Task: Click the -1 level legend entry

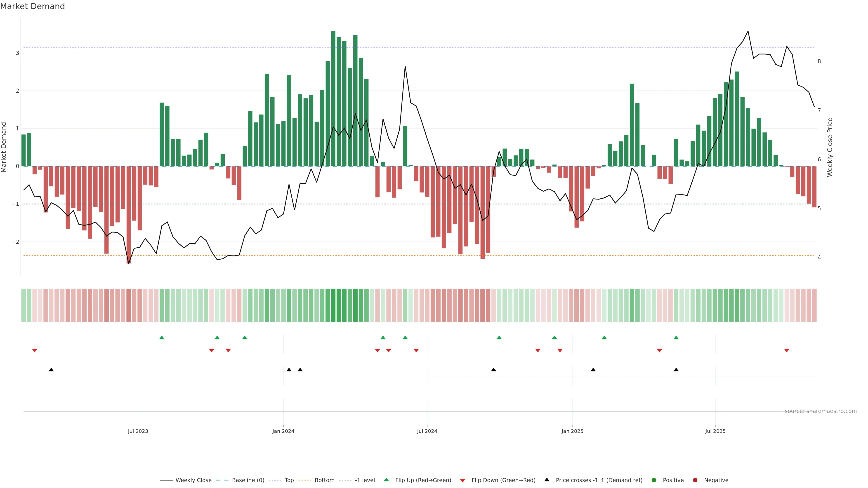Action: [x=365, y=480]
